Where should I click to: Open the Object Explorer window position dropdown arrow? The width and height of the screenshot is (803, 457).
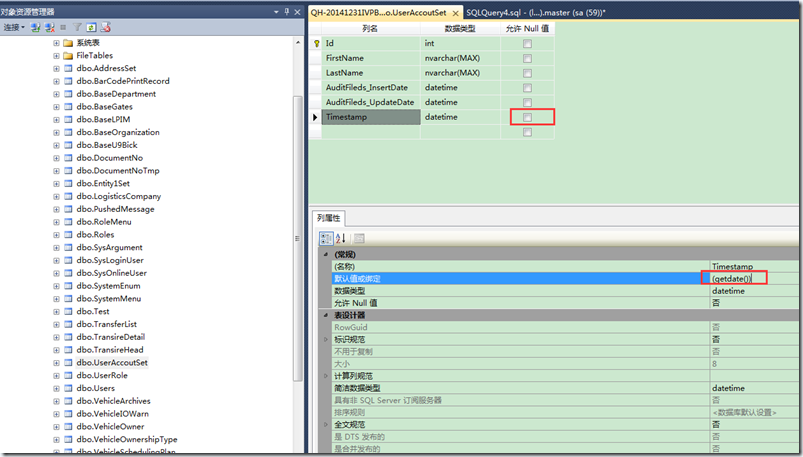click(277, 12)
